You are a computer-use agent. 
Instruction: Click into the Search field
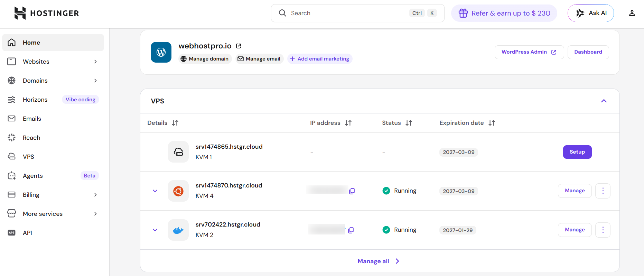pyautogui.click(x=358, y=13)
